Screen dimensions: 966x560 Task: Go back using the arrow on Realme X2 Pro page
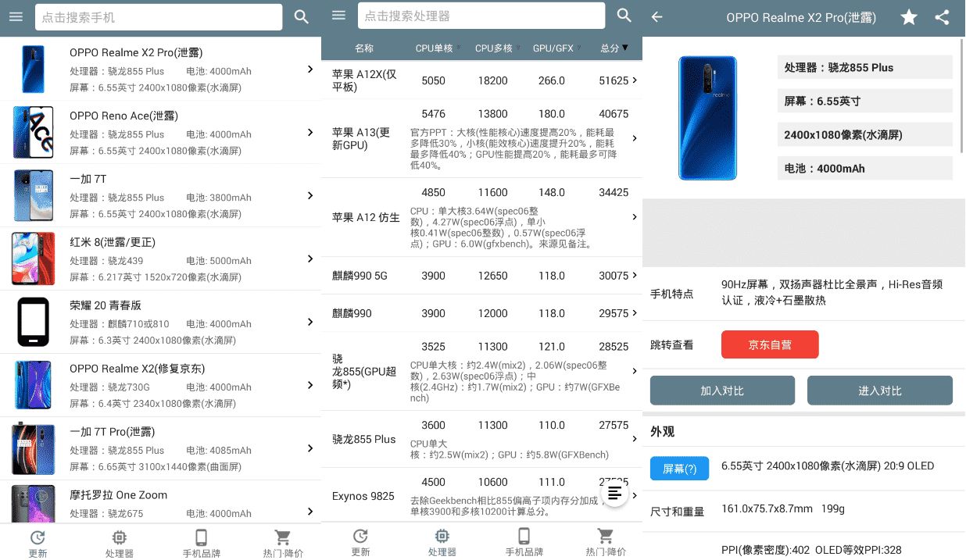[657, 17]
